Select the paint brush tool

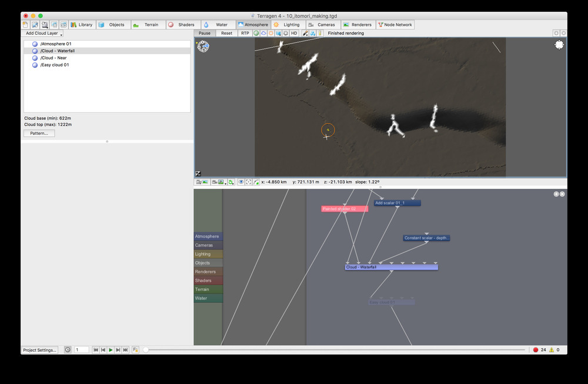[305, 34]
